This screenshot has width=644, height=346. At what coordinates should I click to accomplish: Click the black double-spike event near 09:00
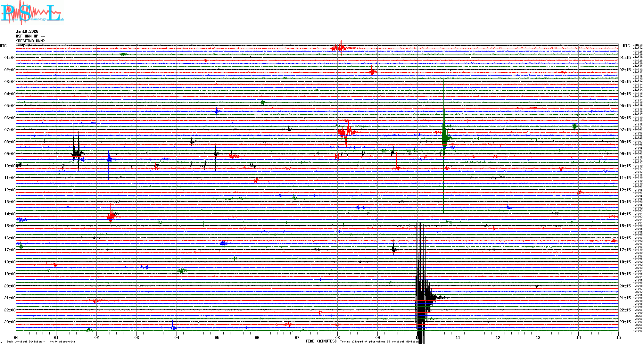76,152
